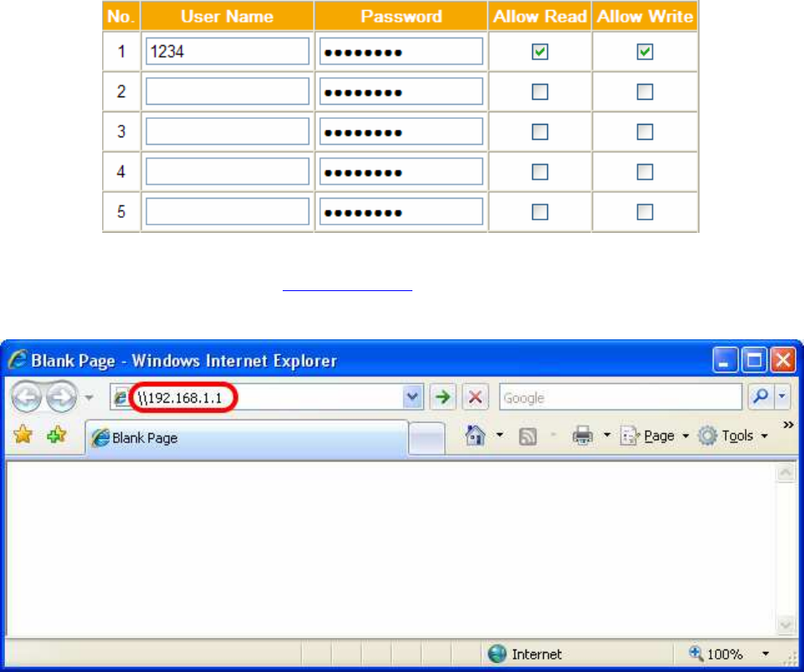Click the Password field in row 4

click(401, 171)
